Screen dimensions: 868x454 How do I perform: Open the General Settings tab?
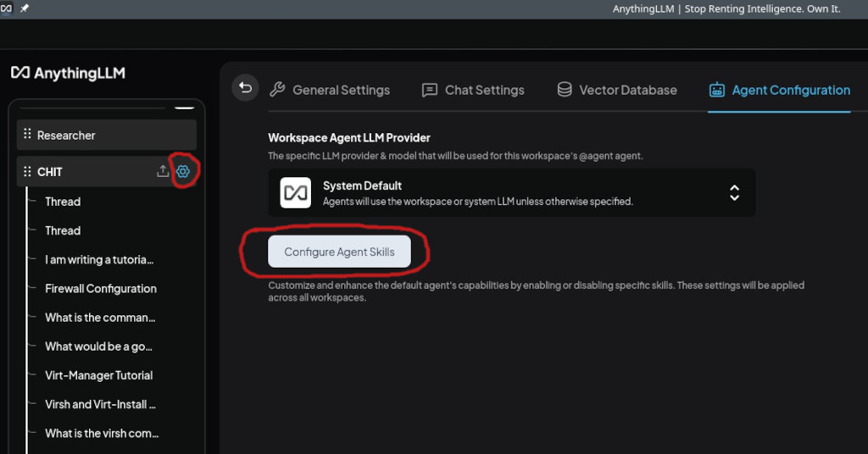coord(330,90)
